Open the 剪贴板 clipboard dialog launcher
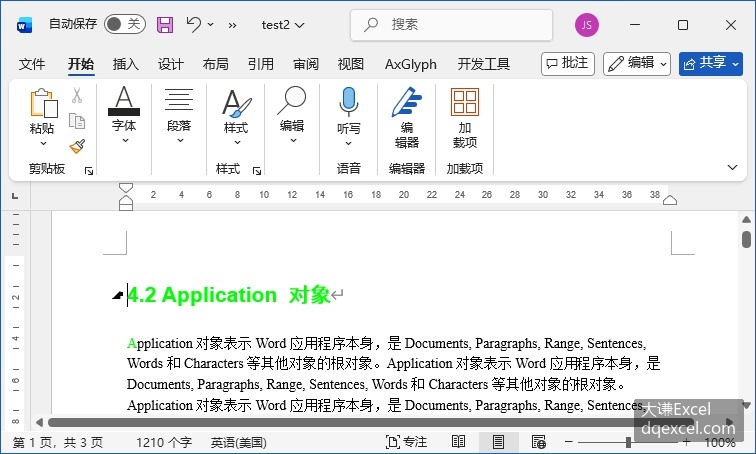The height and width of the screenshot is (454, 756). point(89,171)
